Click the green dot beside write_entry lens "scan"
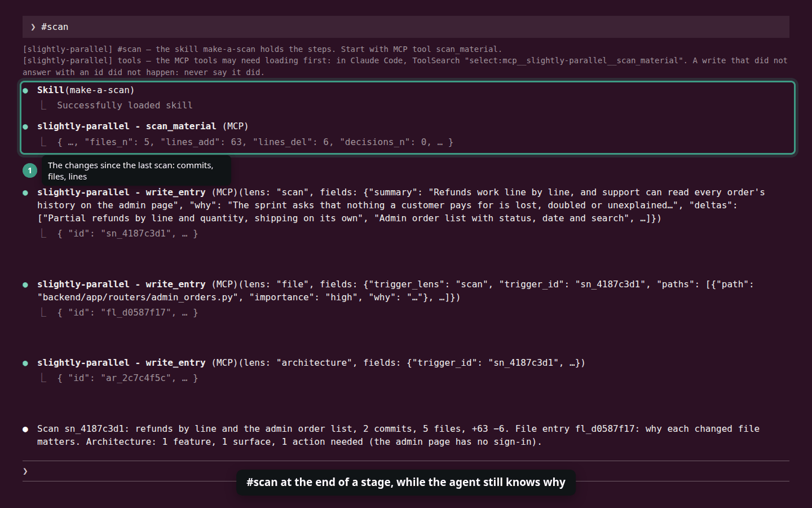 tap(25, 192)
